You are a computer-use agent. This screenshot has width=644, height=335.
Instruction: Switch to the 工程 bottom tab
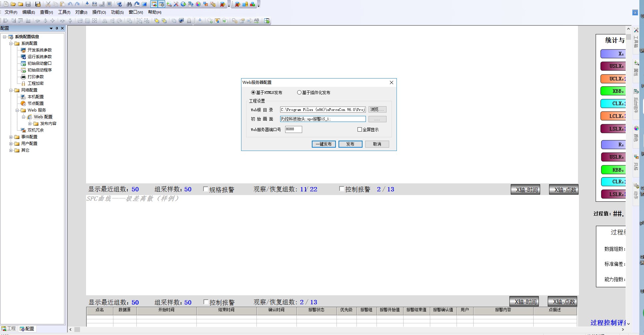point(9,329)
